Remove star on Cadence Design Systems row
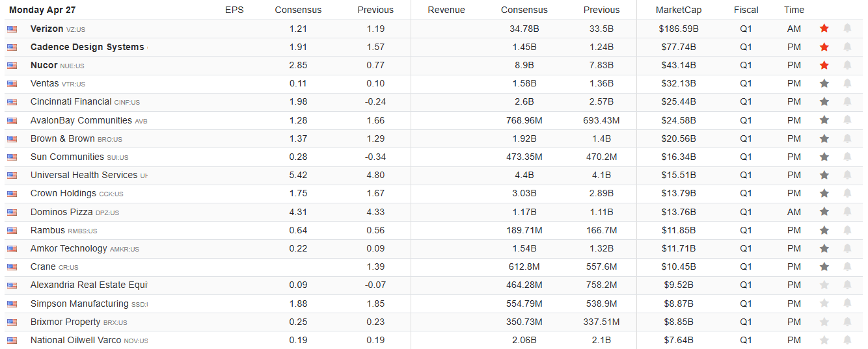Image resolution: width=868 pixels, height=349 pixels. coord(824,47)
